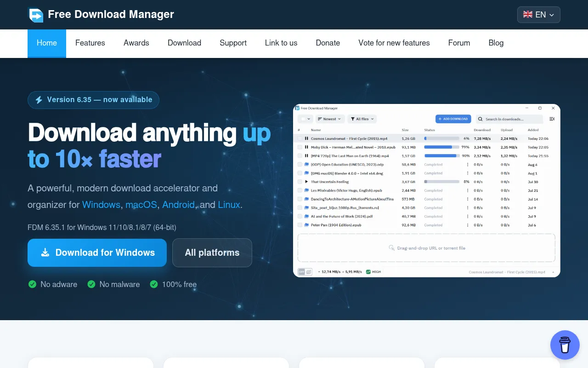Click the Free Download Manager logo icon
This screenshot has height=368, width=588.
click(35, 15)
